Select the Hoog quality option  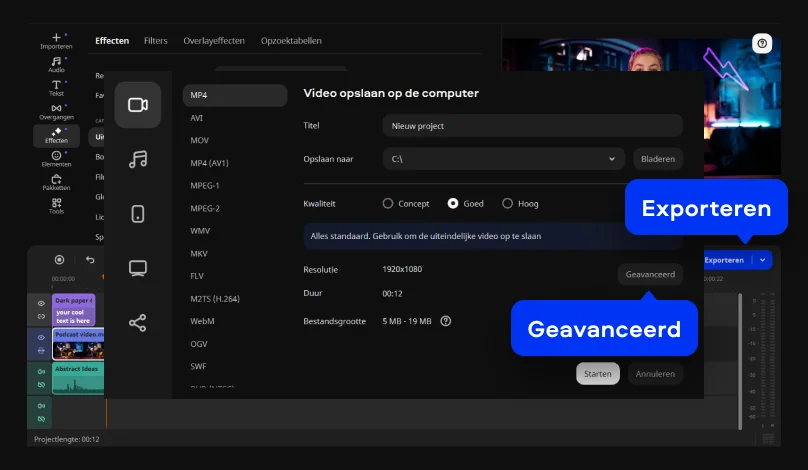coord(507,203)
